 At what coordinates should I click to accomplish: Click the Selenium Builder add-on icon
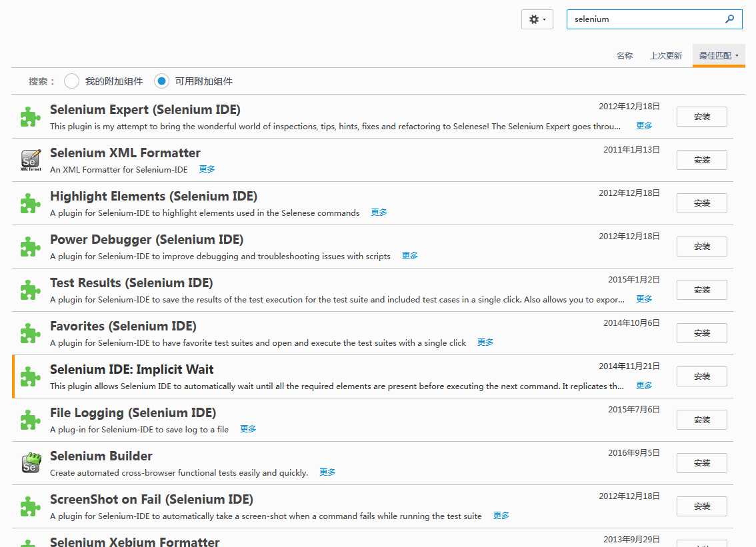(x=31, y=463)
